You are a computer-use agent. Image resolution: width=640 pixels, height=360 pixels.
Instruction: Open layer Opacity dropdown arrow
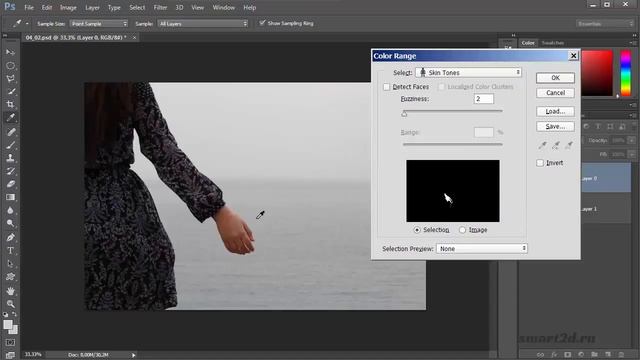(631, 140)
